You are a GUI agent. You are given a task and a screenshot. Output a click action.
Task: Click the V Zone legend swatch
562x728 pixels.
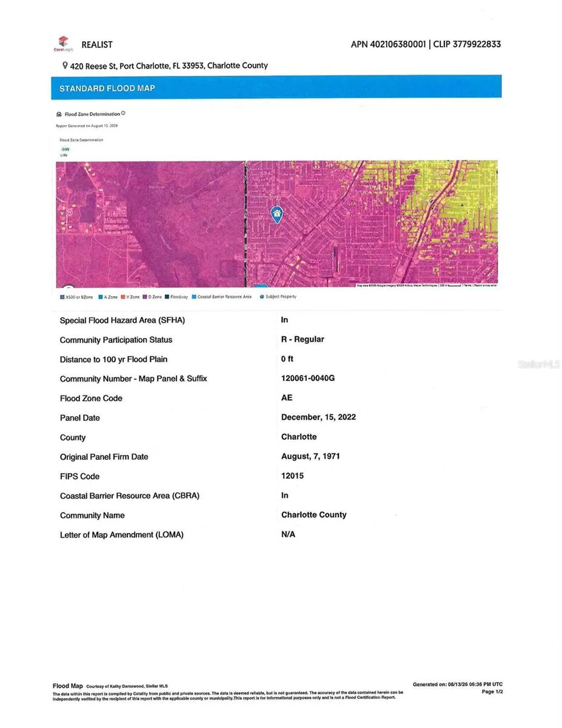(x=122, y=297)
